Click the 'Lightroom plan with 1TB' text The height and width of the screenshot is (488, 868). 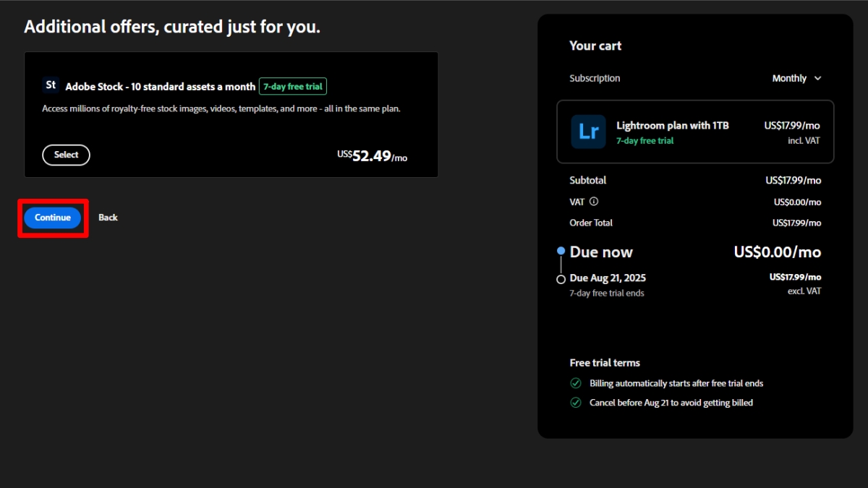(673, 126)
